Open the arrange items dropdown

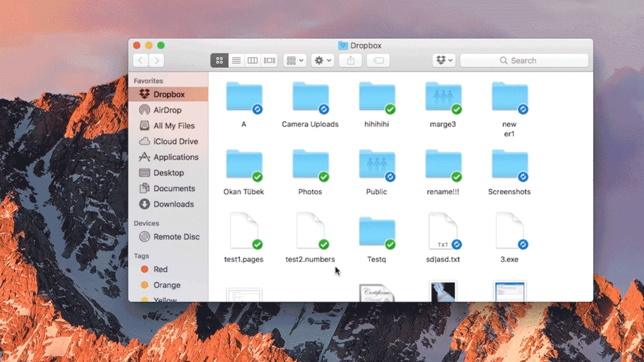pyautogui.click(x=295, y=60)
